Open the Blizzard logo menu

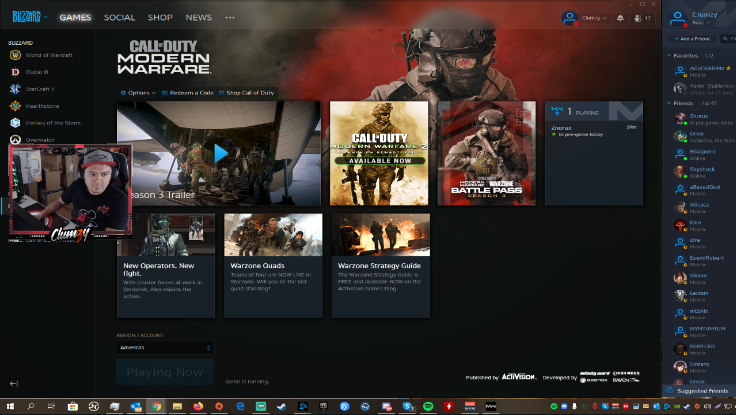(29, 17)
